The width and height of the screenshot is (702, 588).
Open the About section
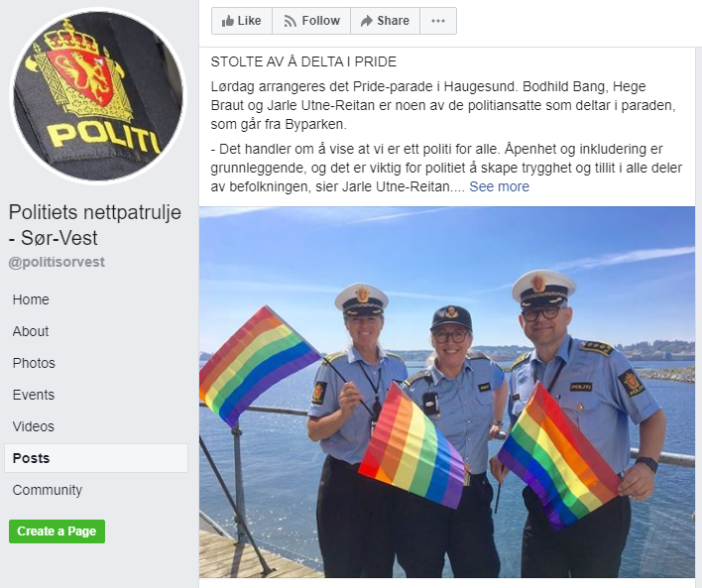[31, 331]
